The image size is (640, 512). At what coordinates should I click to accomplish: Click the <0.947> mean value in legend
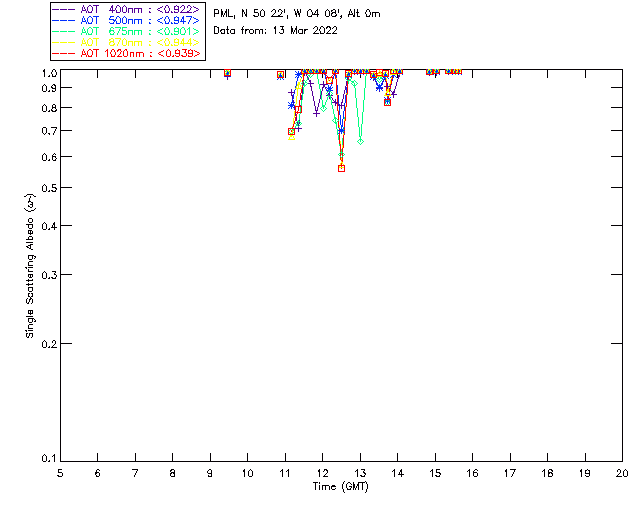point(178,20)
